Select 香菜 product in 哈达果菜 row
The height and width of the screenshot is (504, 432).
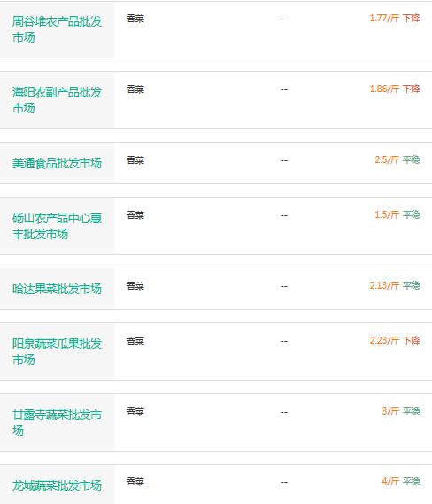(x=135, y=286)
